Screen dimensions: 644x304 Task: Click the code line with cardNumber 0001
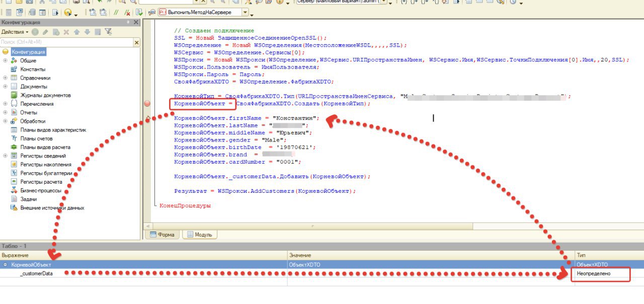(237, 162)
